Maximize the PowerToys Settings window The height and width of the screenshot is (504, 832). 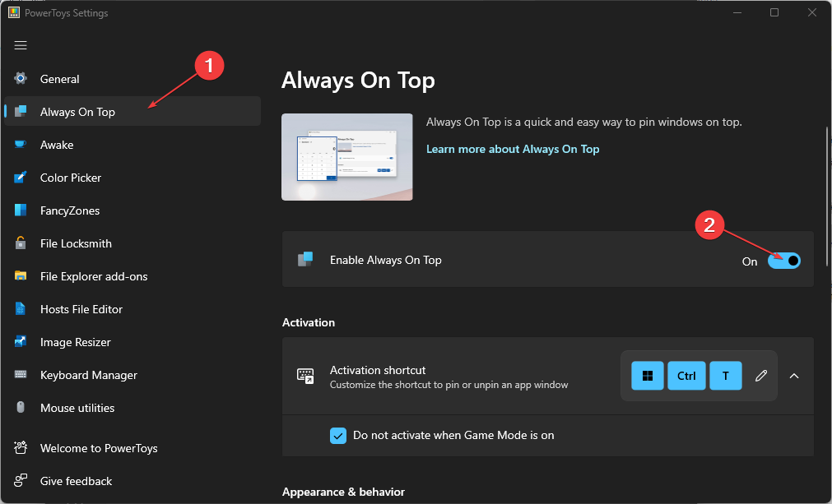point(774,12)
